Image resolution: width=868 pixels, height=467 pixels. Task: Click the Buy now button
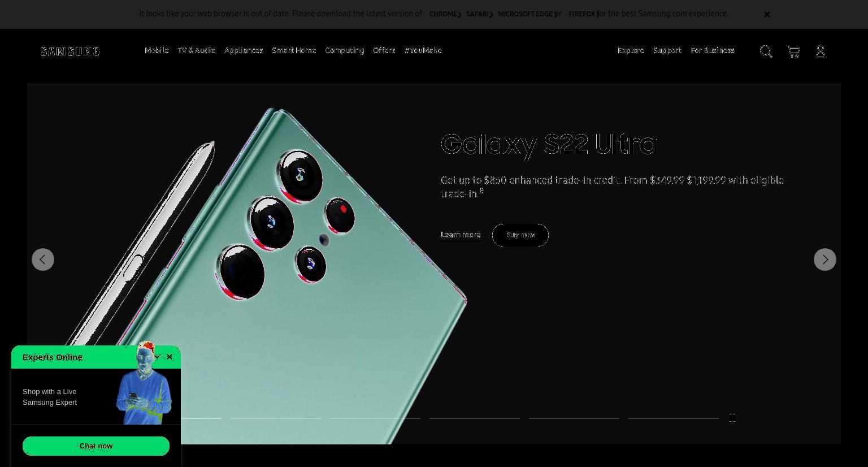pyautogui.click(x=520, y=235)
